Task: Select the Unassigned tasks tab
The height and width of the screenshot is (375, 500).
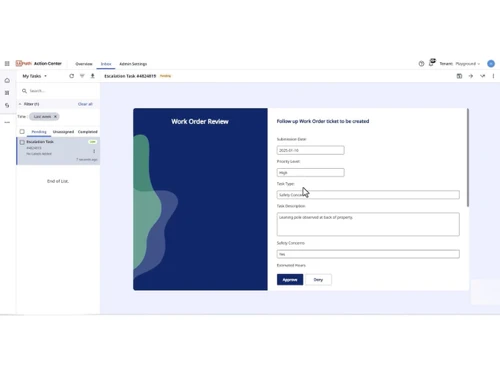Action: click(63, 132)
